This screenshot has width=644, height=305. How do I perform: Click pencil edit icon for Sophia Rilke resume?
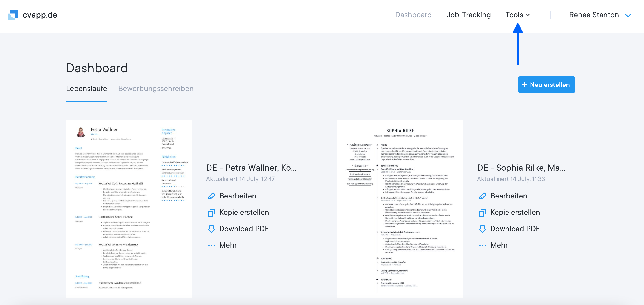483,196
